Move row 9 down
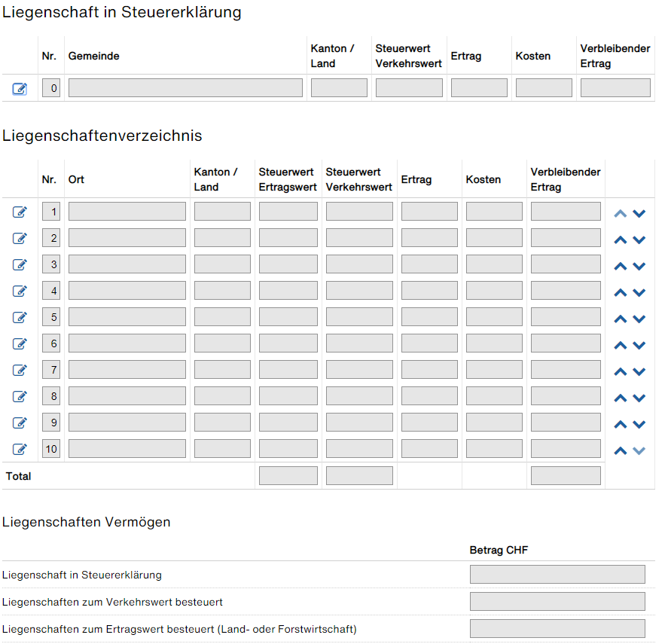668x644 pixels. (x=639, y=425)
